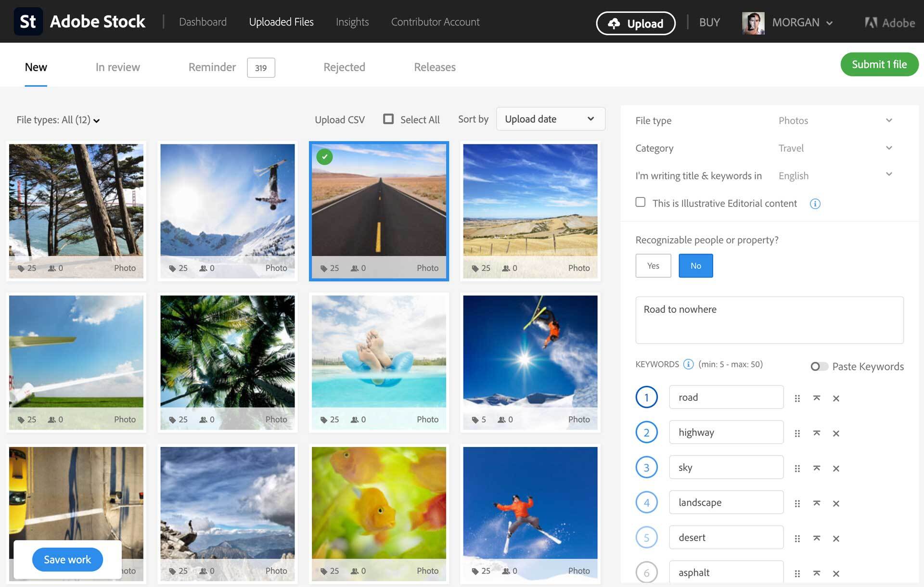Click promote keyword arrow for 'road'
This screenshot has height=587, width=924.
click(x=817, y=397)
